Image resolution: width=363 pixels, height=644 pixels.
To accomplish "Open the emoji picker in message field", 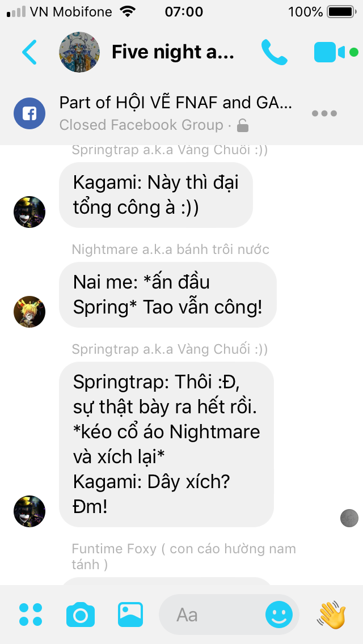I will pos(279,615).
